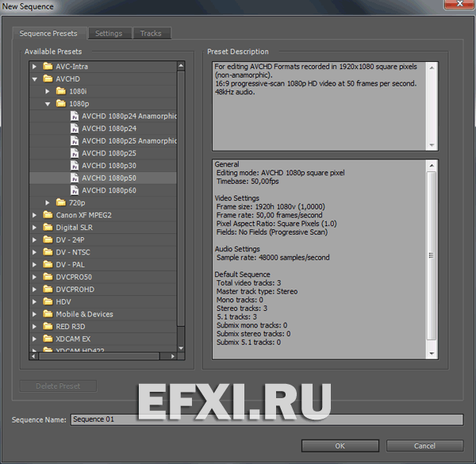Expand the Canon XF MPEG2 folder
The height and width of the screenshot is (464, 476).
[34, 215]
